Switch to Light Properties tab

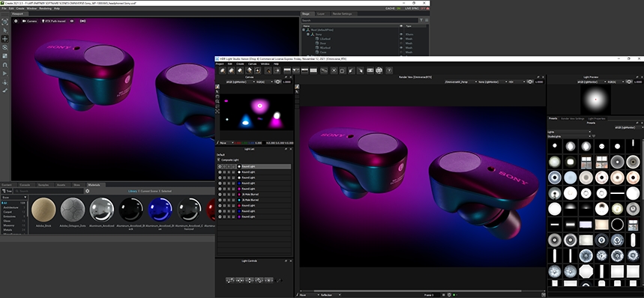point(596,118)
